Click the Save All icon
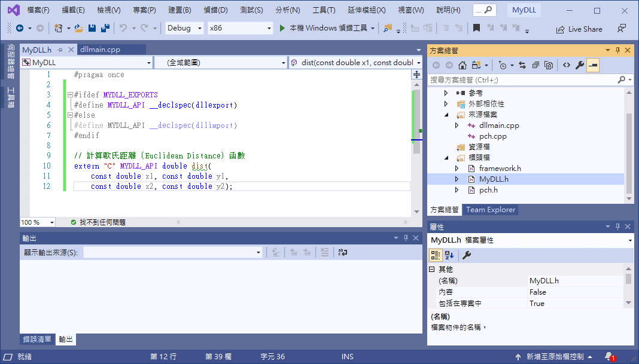639x364 pixels. click(x=105, y=28)
